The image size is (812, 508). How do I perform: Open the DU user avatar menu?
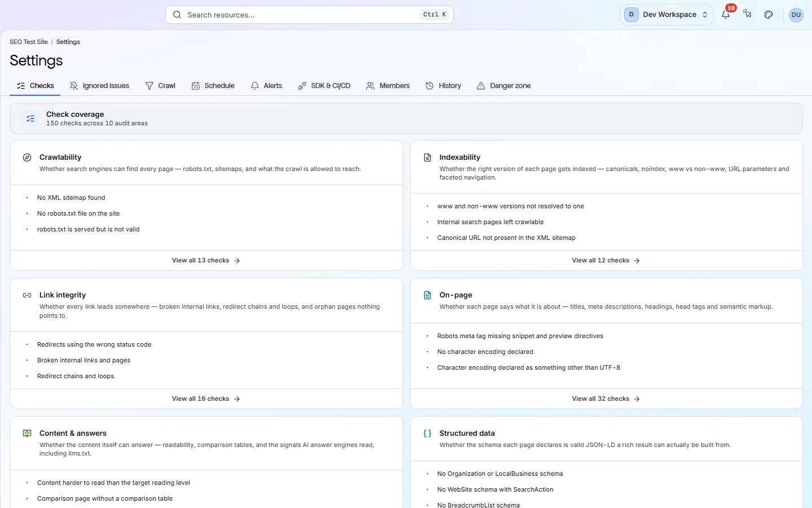click(x=796, y=15)
